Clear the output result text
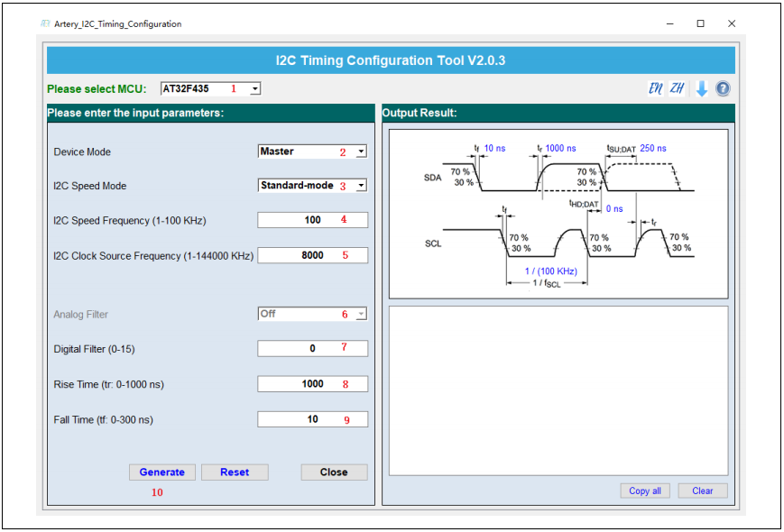The height and width of the screenshot is (532, 784). [x=702, y=491]
